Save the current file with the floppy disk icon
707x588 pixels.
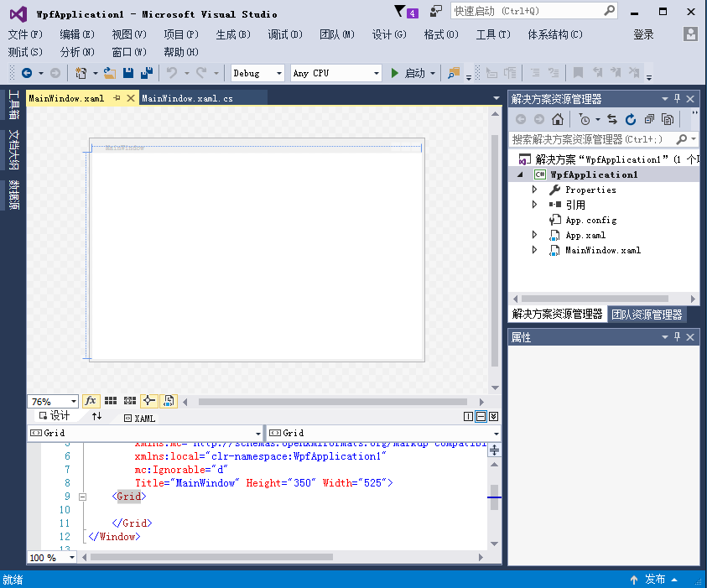coord(128,73)
